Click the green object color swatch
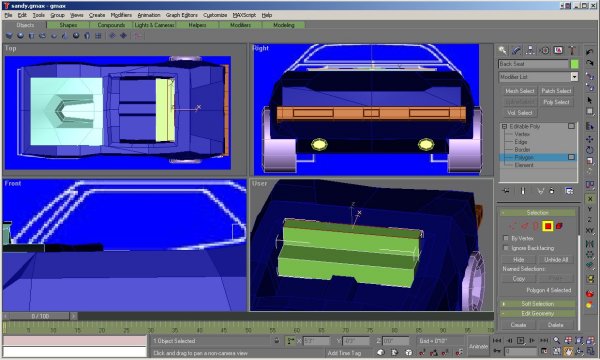 (574, 64)
